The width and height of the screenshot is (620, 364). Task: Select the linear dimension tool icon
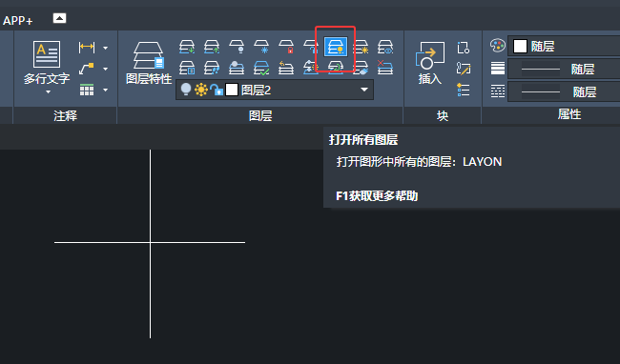tap(87, 48)
